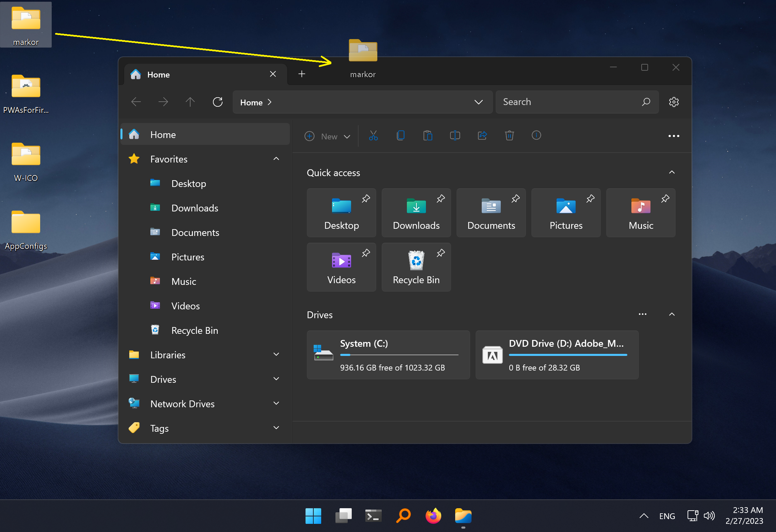Unpin Recycle Bin from Quick access
The image size is (776, 532).
441,253
